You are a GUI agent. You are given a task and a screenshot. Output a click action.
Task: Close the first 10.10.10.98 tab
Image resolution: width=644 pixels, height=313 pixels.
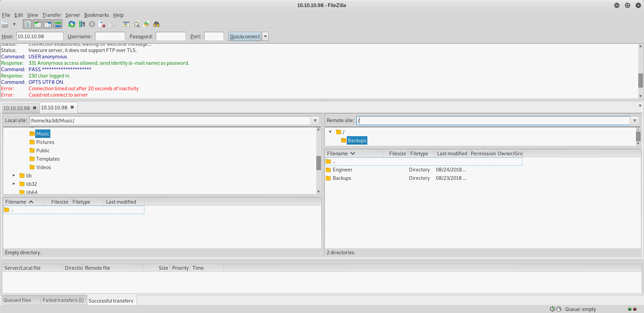point(35,108)
